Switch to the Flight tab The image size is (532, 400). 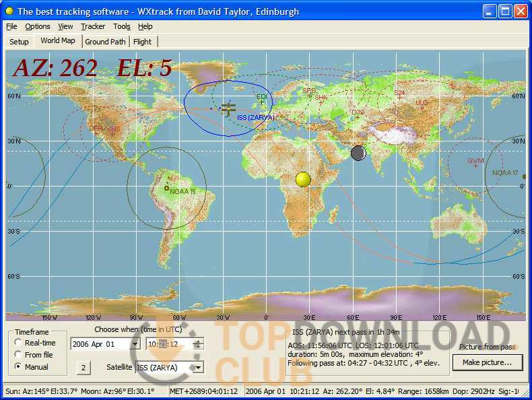(143, 42)
